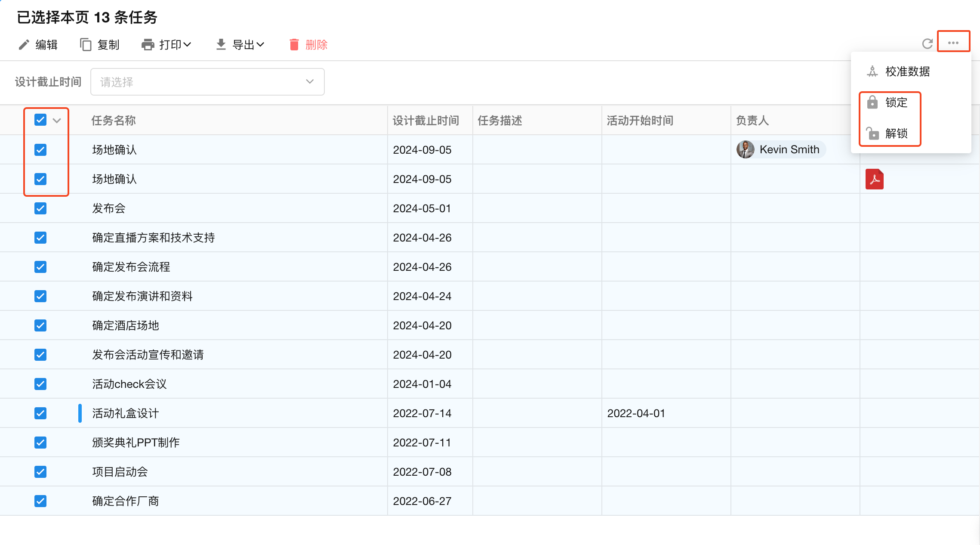The image size is (980, 545).
Task: Click the pencil edit icon
Action: [x=24, y=45]
